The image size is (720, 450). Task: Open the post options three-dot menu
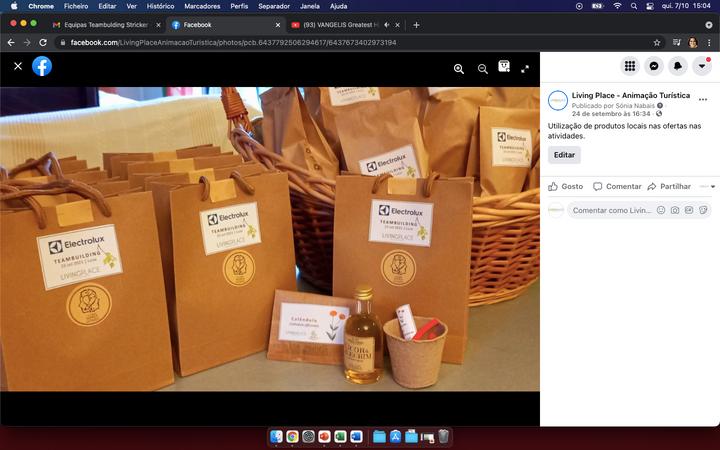[703, 99]
